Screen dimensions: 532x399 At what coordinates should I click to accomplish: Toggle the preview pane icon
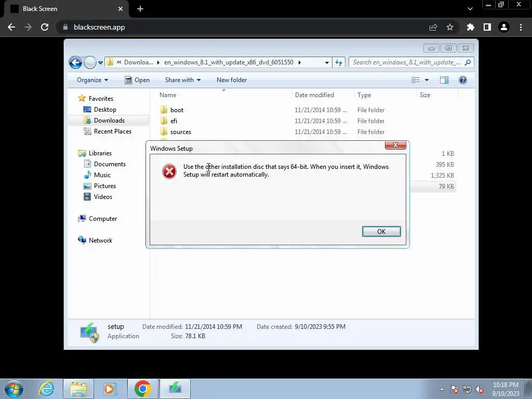coord(444,80)
